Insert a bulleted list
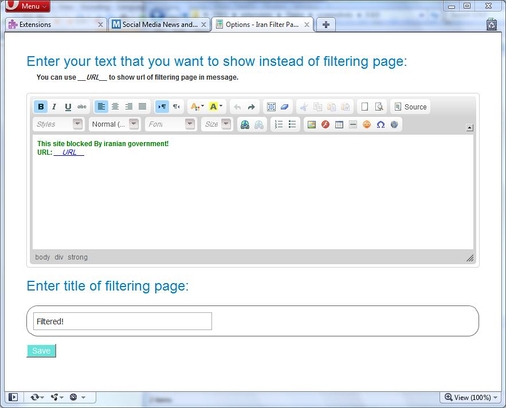 (292, 124)
